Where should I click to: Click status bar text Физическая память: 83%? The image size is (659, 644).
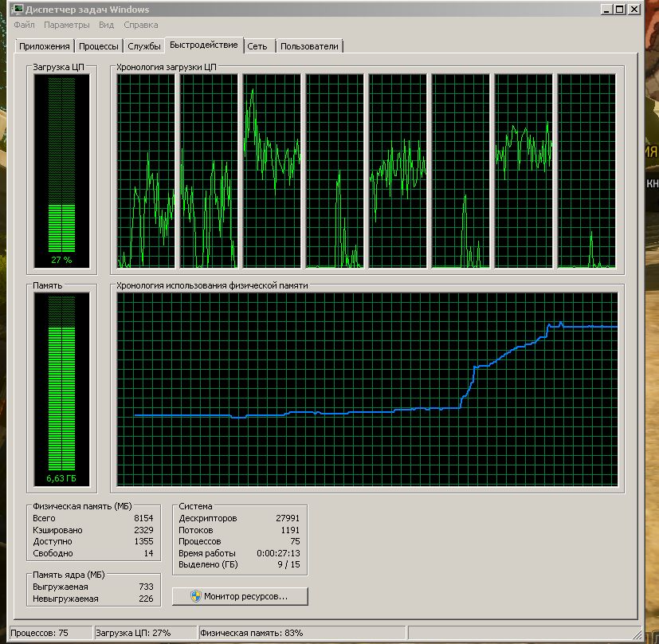(251, 633)
